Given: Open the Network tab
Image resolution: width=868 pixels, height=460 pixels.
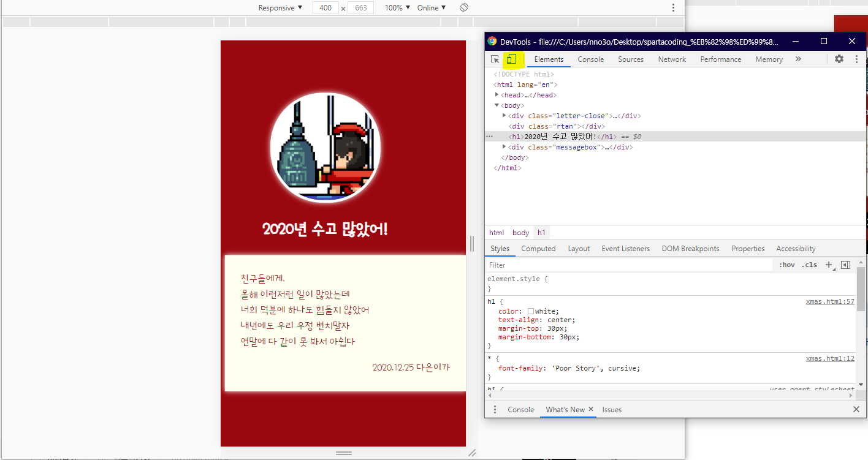Looking at the screenshot, I should 672,59.
